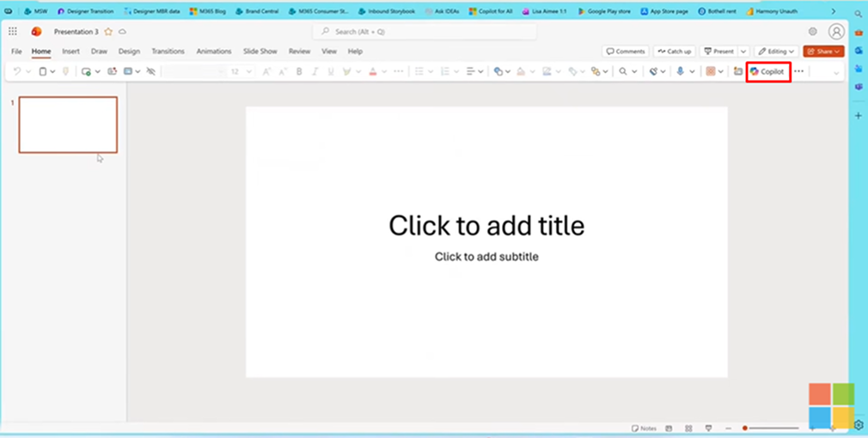Expand the Editing mode dropdown
Screen dimensions: 868x438
[x=776, y=52]
